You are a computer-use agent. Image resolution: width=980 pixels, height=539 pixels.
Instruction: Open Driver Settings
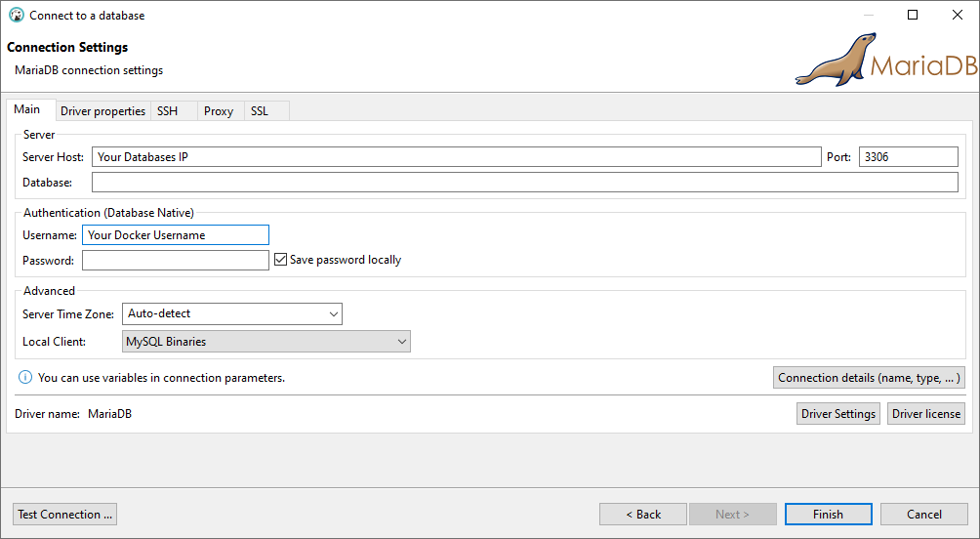coord(837,414)
